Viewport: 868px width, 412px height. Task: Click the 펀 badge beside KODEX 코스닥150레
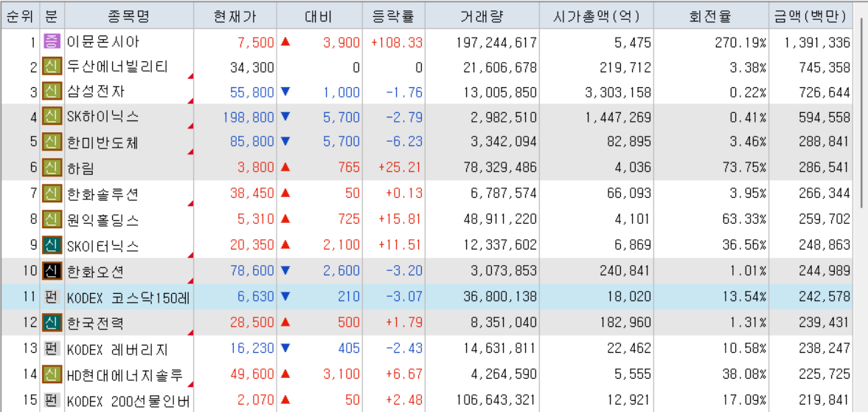click(51, 297)
